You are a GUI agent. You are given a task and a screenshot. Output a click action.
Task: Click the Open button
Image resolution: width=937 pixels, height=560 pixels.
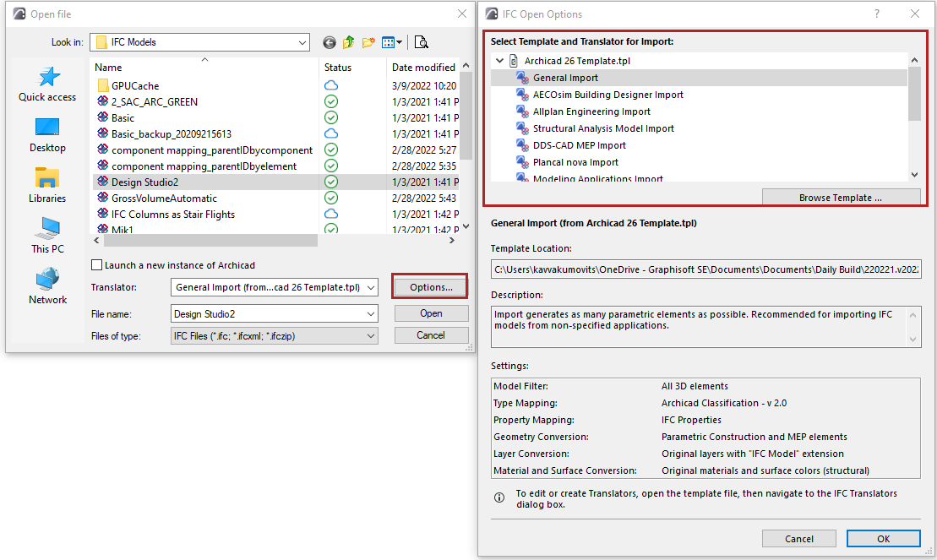coord(431,313)
